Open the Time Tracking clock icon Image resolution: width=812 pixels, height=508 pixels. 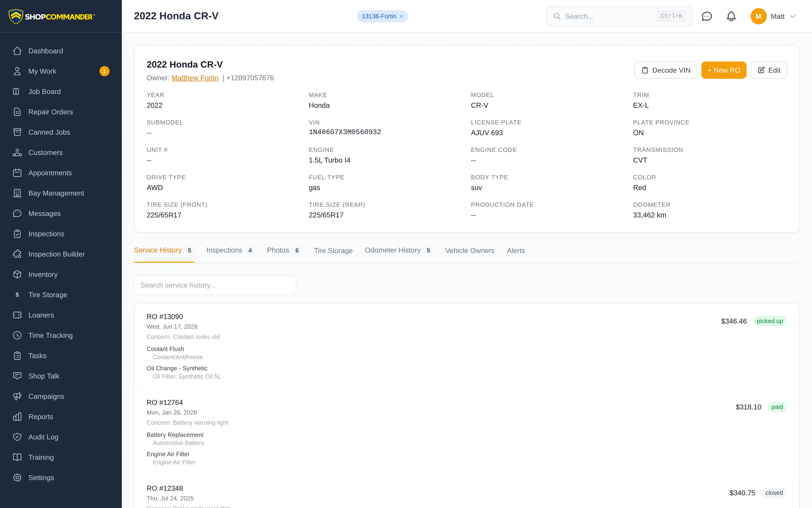[x=17, y=335]
